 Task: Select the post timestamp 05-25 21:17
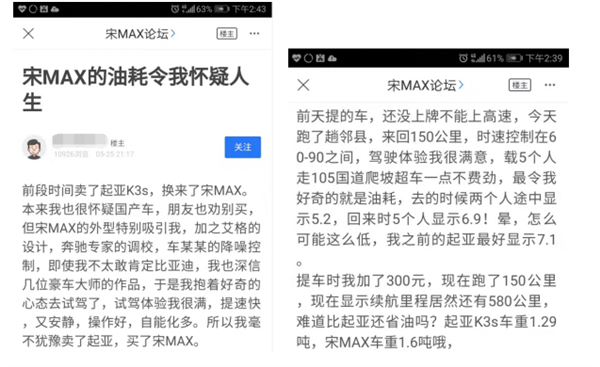[115, 154]
